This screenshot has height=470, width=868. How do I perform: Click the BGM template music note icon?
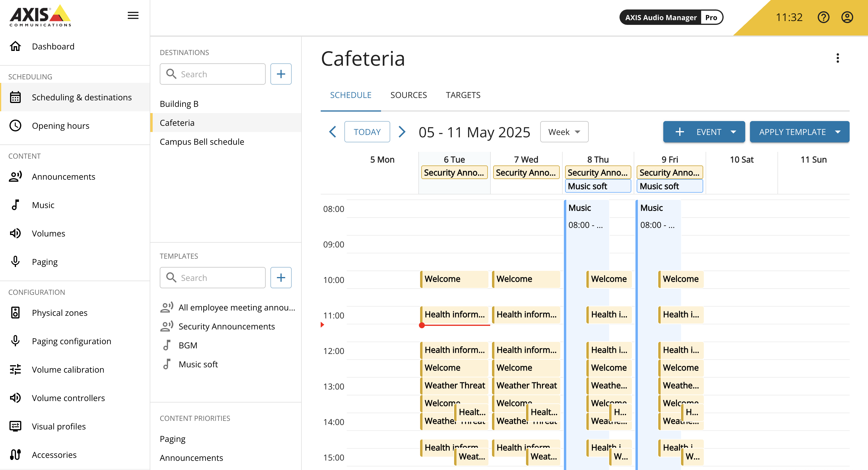(167, 345)
